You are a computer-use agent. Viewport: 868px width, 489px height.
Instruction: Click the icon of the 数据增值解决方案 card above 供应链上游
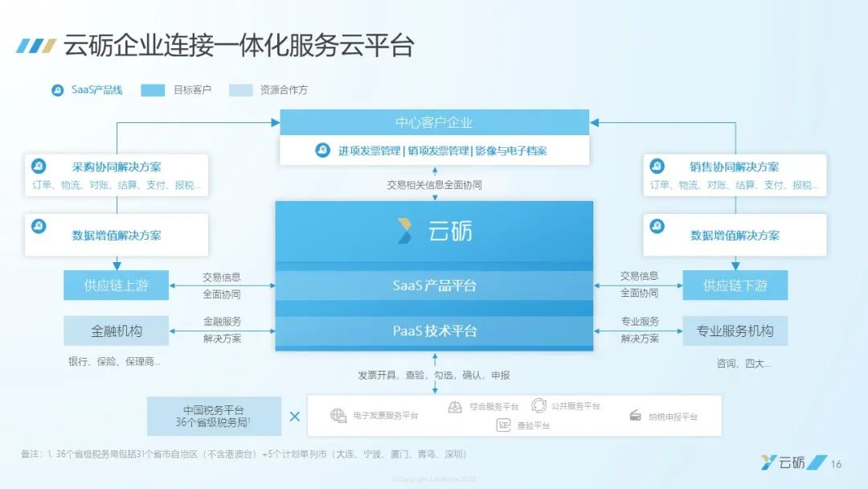tap(39, 226)
